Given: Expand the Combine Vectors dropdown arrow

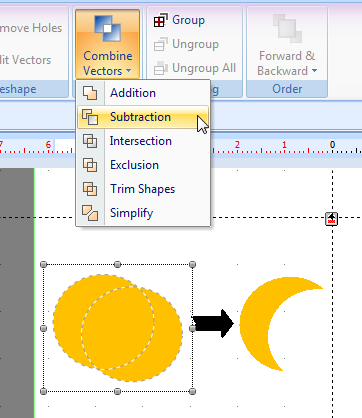Looking at the screenshot, I should pyautogui.click(x=129, y=71).
